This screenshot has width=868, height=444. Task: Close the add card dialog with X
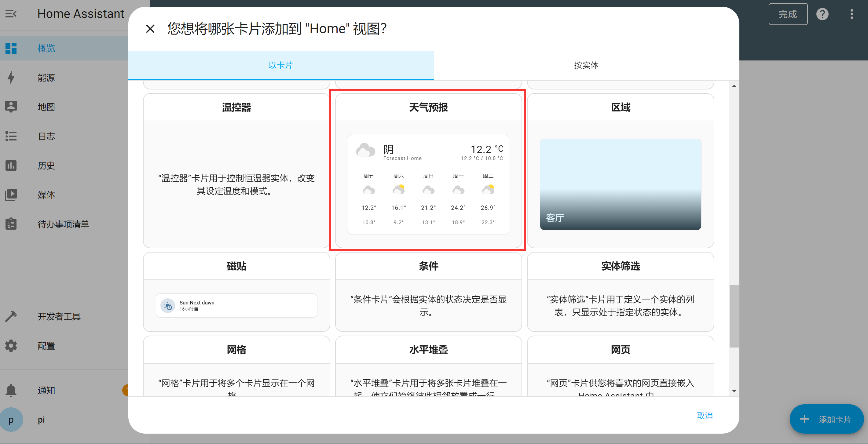(150, 29)
